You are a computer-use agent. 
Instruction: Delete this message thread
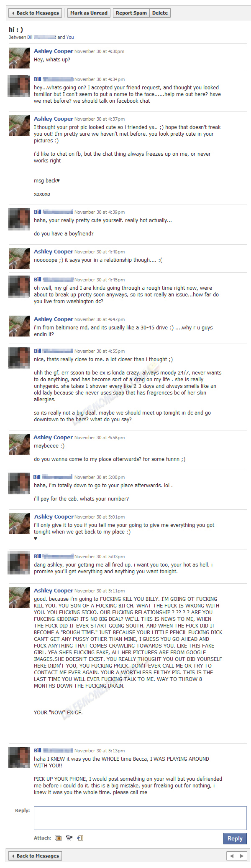160,13
